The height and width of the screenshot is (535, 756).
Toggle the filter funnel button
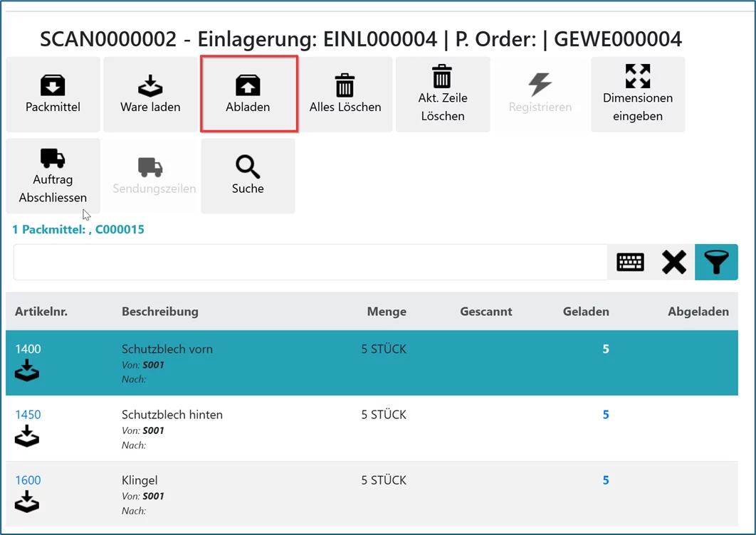tap(716, 263)
